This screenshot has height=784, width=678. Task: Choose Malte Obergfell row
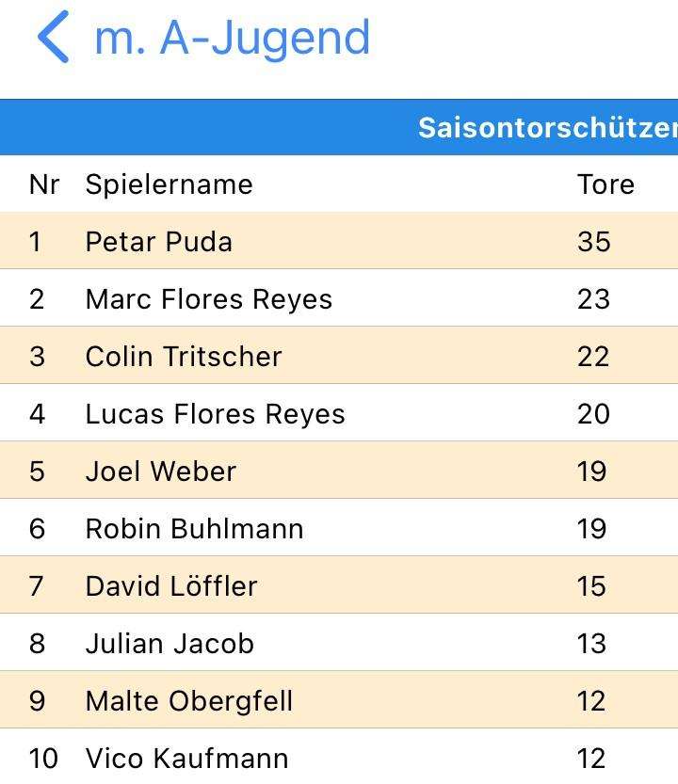coord(339,700)
